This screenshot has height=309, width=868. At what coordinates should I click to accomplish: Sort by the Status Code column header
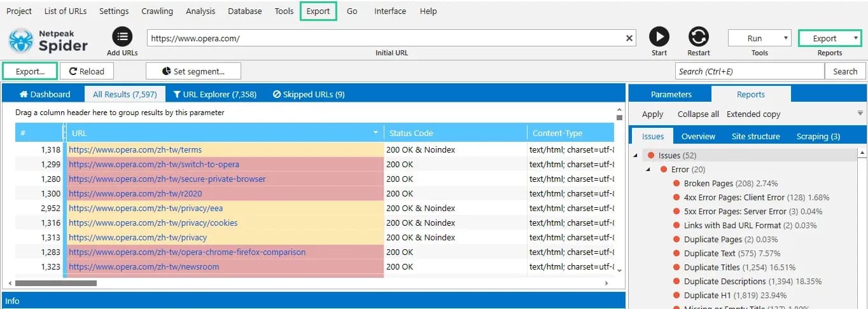click(455, 133)
